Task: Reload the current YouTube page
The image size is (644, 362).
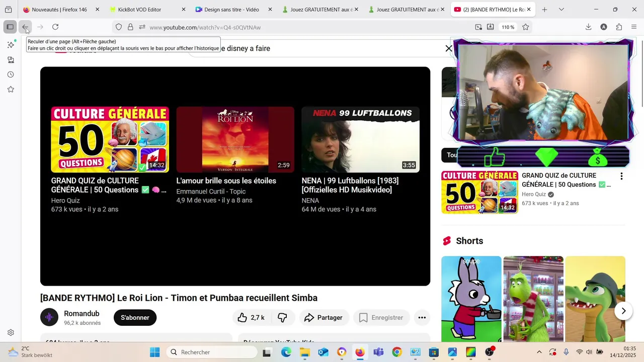Action: [x=55, y=27]
